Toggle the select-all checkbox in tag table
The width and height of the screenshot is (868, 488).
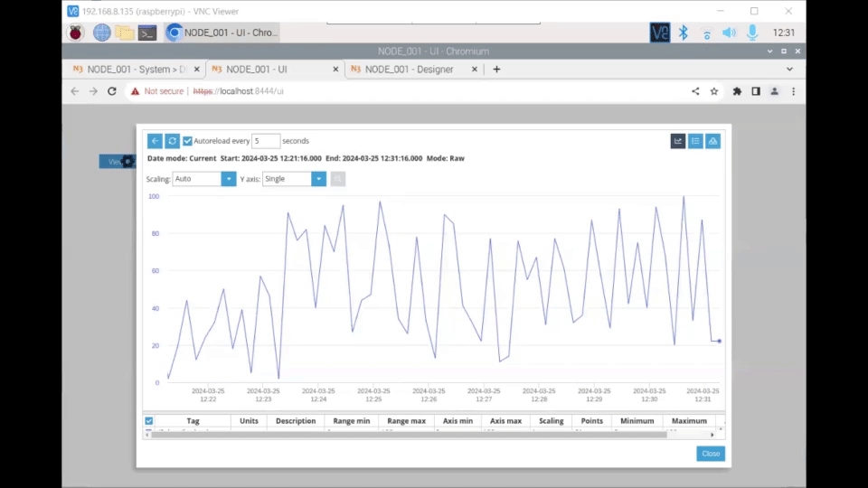point(149,421)
